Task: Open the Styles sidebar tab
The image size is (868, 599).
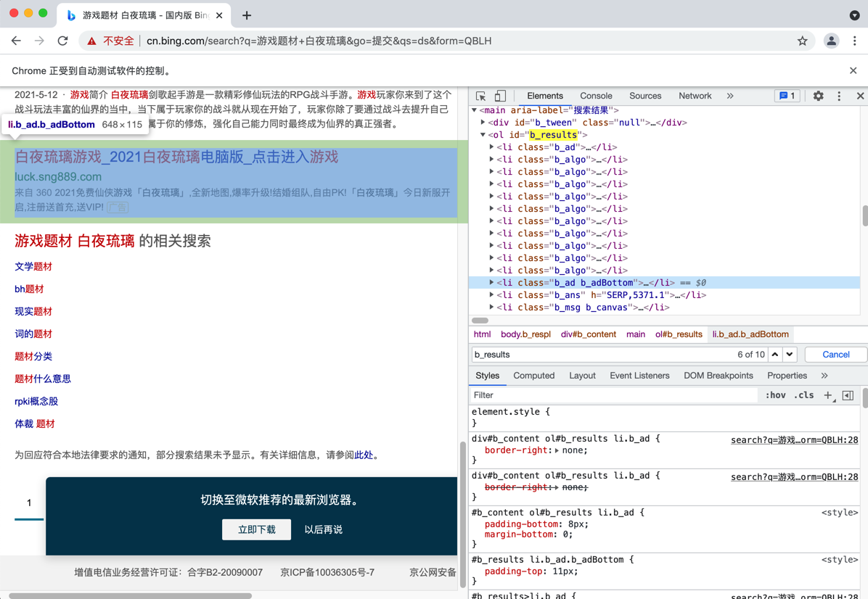Action: coord(487,376)
